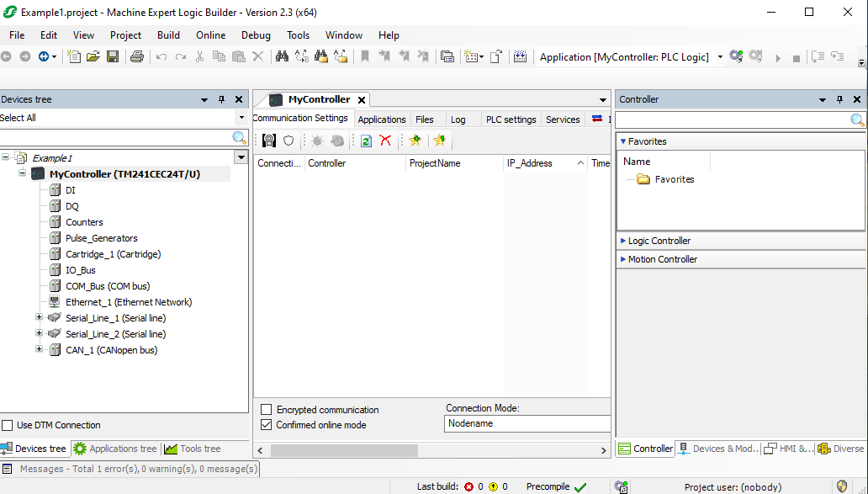The height and width of the screenshot is (494, 868).
Task: Toggle Use DTM Connection checkbox
Action: (x=8, y=425)
